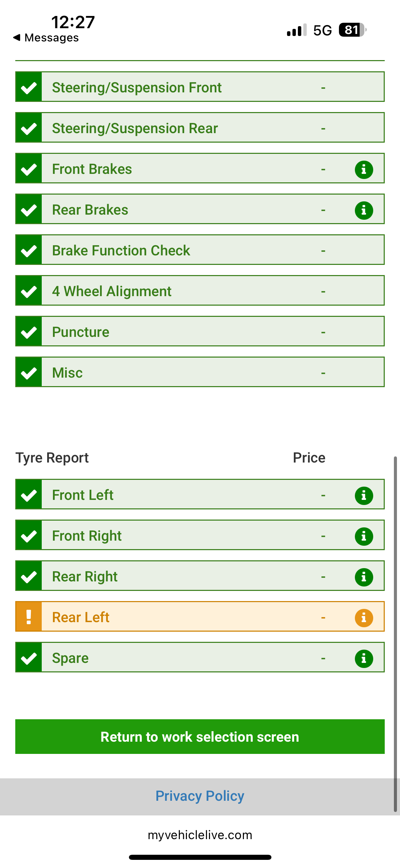Open the orange Rear Left info icon
Screen dimensions: 400x868
tap(364, 617)
